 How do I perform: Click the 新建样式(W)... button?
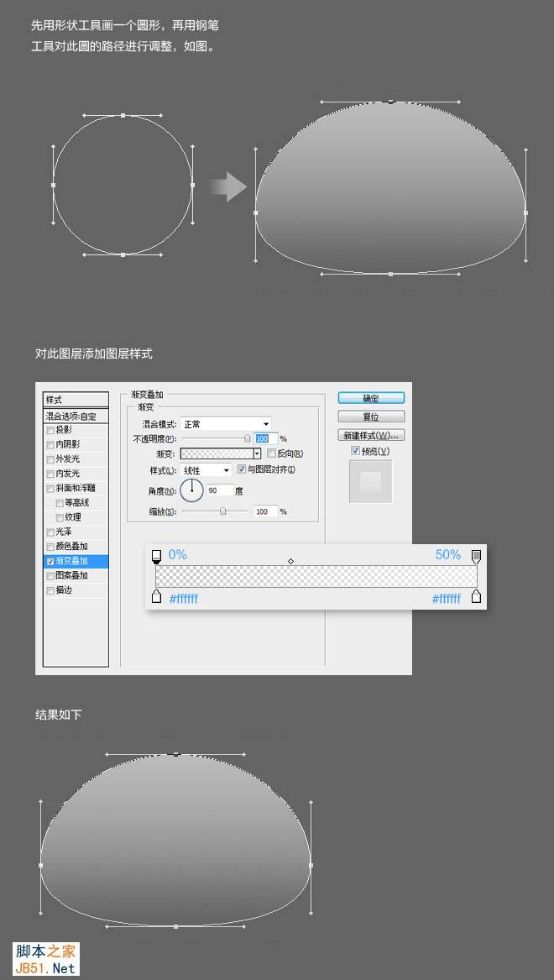point(371,435)
